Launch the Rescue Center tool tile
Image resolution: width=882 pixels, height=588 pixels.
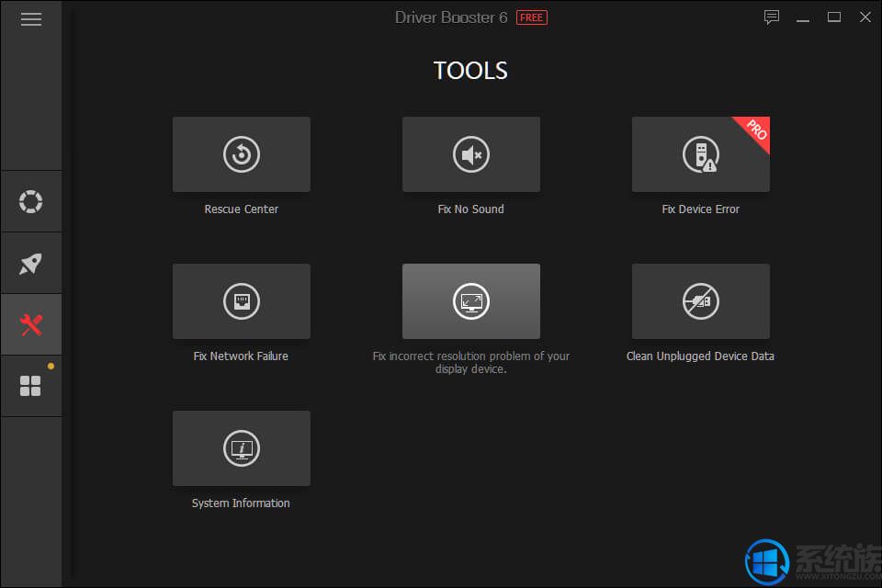[242, 154]
